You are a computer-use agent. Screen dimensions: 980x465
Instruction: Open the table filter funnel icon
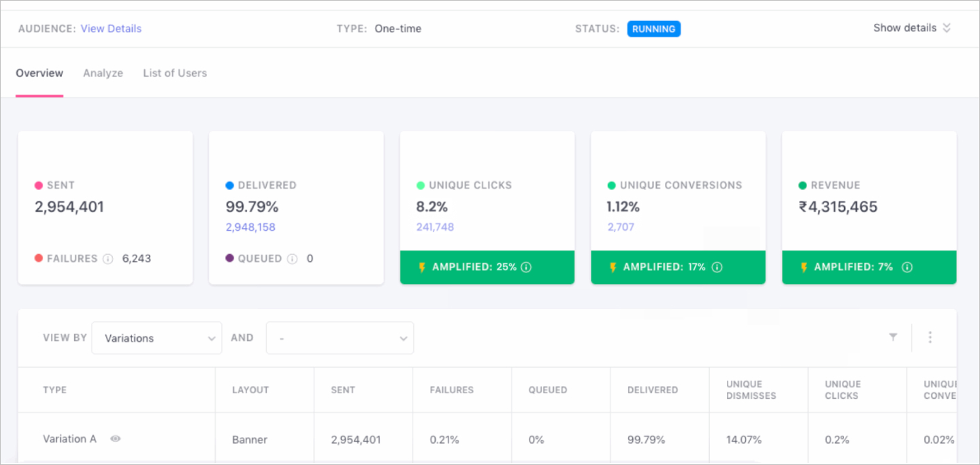(893, 337)
